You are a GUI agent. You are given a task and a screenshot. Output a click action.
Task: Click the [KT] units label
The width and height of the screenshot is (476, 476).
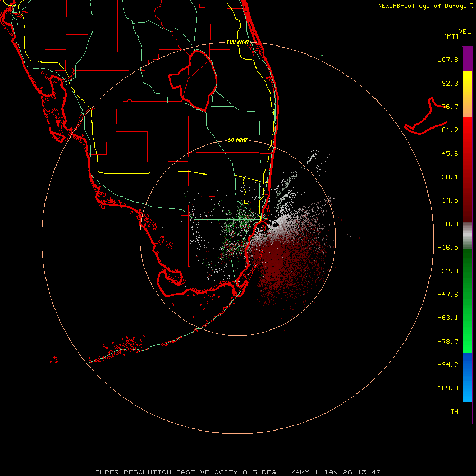452,36
